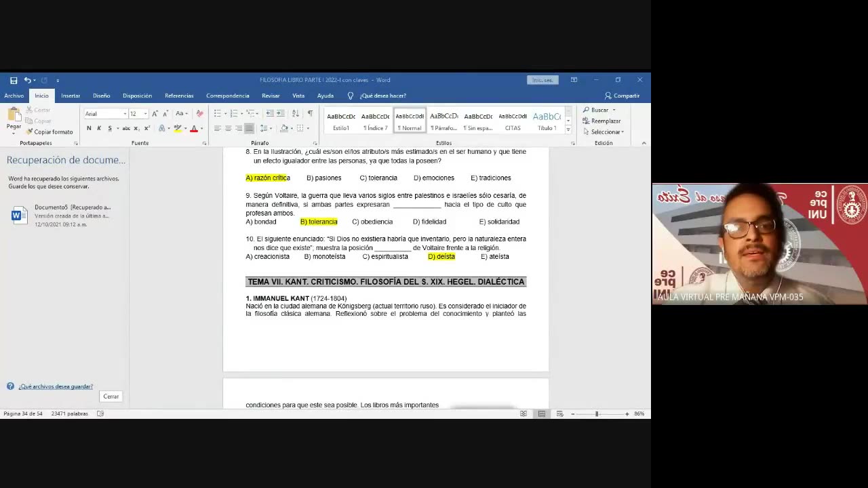Apply the red font color
This screenshot has width=868, height=488.
pos(193,128)
